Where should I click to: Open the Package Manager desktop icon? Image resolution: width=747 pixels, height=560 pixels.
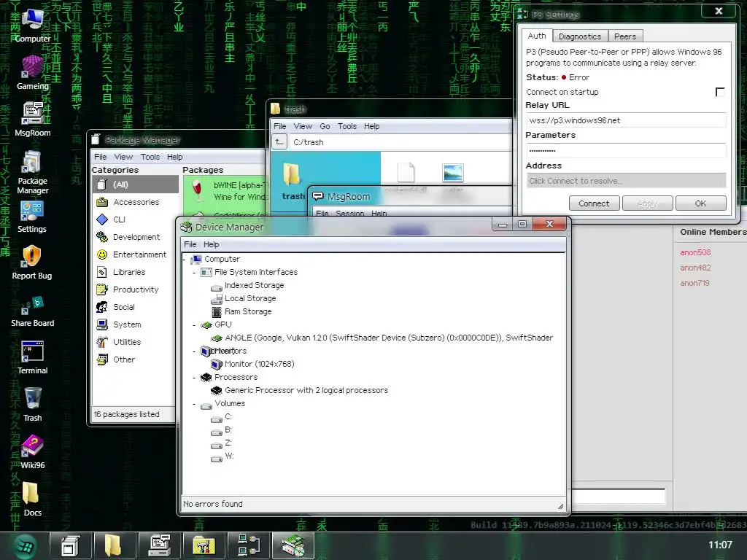click(x=32, y=171)
